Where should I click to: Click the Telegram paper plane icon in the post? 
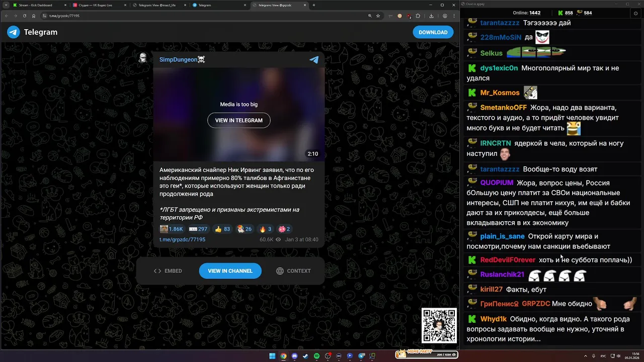(314, 60)
